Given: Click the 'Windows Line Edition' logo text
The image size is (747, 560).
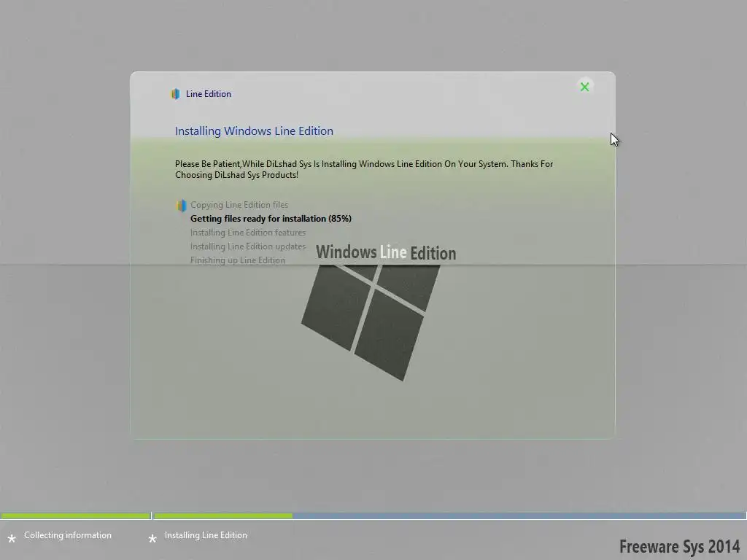Looking at the screenshot, I should [386, 252].
